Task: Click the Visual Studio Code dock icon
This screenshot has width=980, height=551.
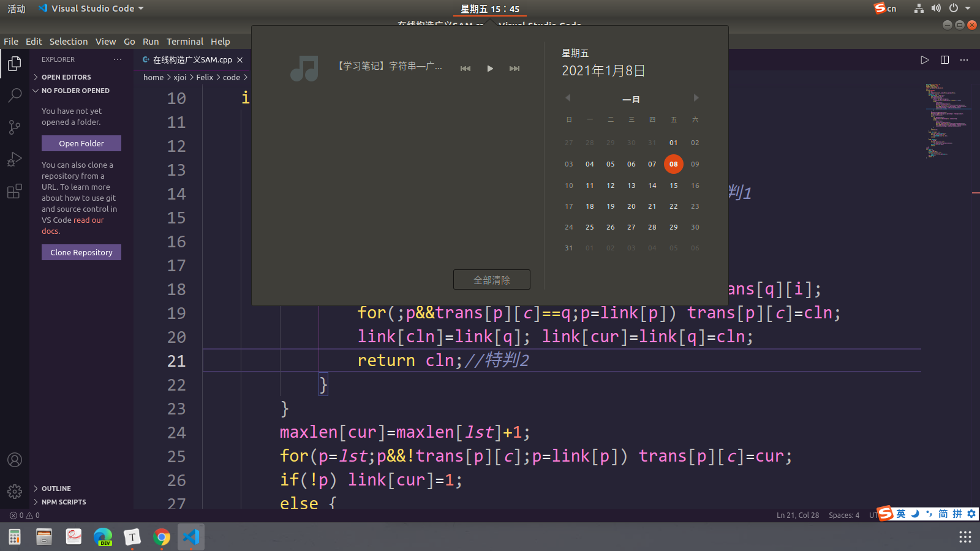Action: pyautogui.click(x=191, y=537)
